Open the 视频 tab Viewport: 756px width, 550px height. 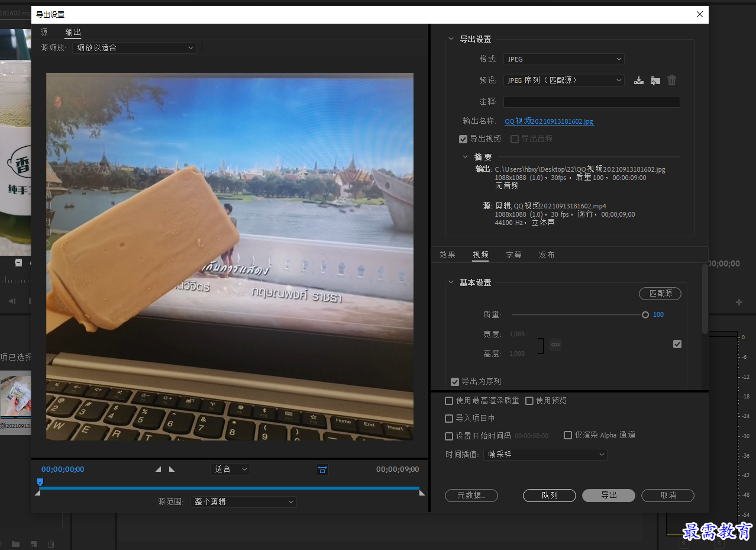481,255
